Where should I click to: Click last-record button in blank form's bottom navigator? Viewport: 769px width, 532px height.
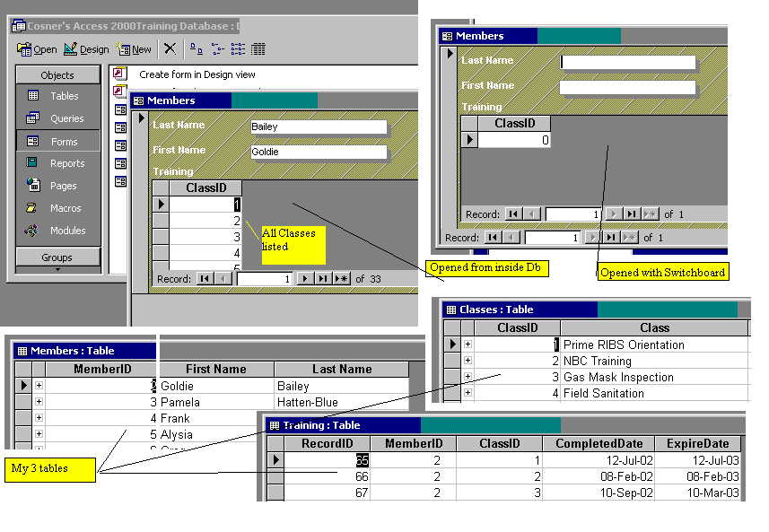(x=610, y=238)
